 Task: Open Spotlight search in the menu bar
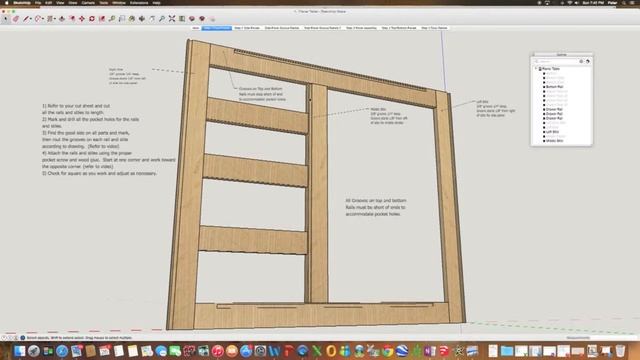pos(624,3)
